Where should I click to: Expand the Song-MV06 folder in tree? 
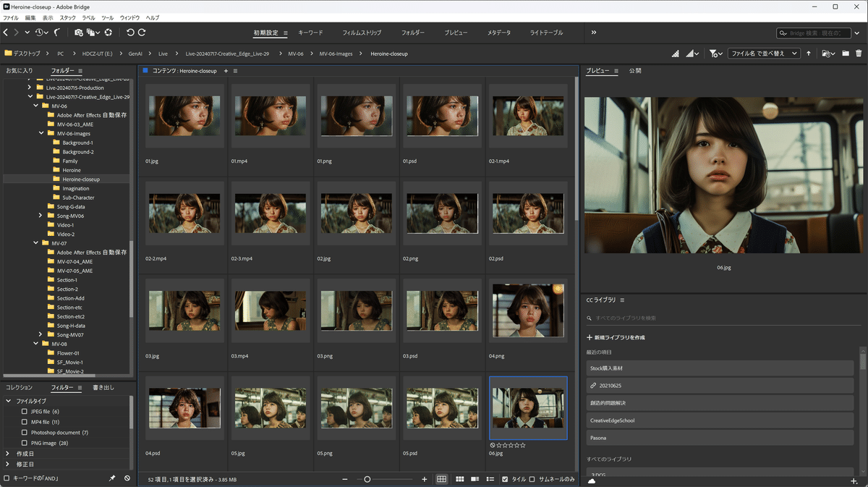click(41, 216)
